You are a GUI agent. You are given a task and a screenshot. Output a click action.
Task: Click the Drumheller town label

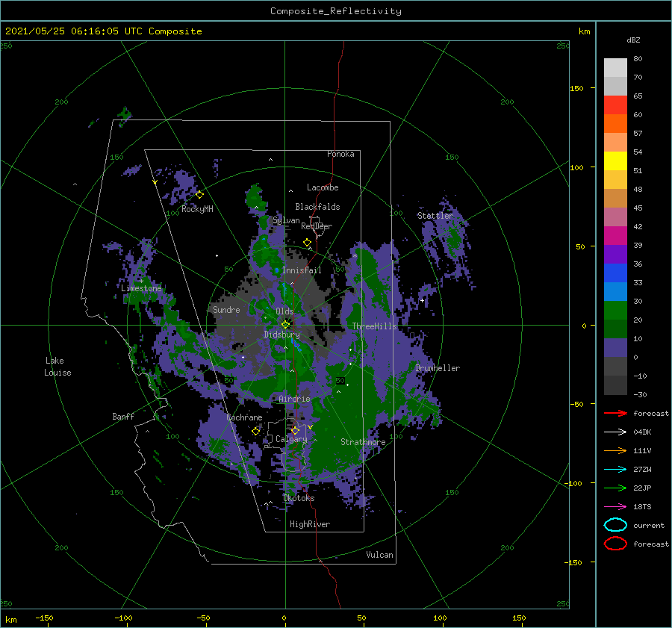click(x=438, y=368)
